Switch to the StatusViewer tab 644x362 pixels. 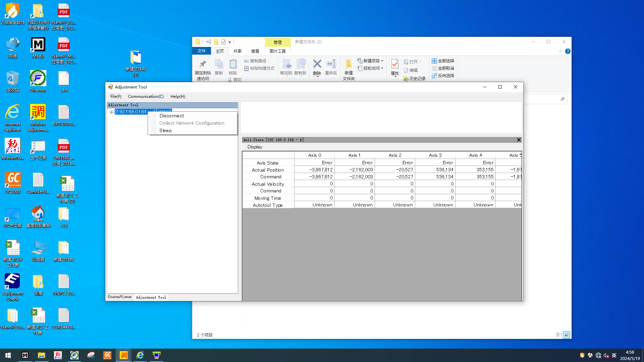click(x=120, y=297)
